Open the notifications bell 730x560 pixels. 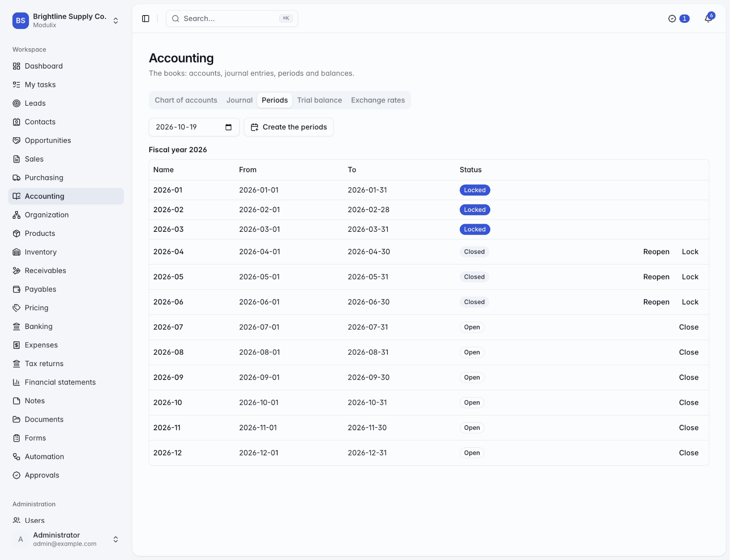[x=708, y=18]
